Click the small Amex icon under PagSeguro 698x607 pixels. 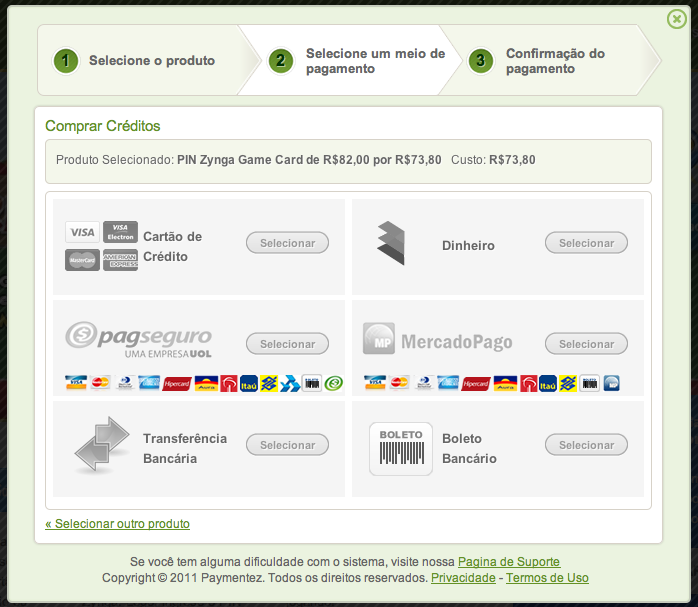click(149, 383)
